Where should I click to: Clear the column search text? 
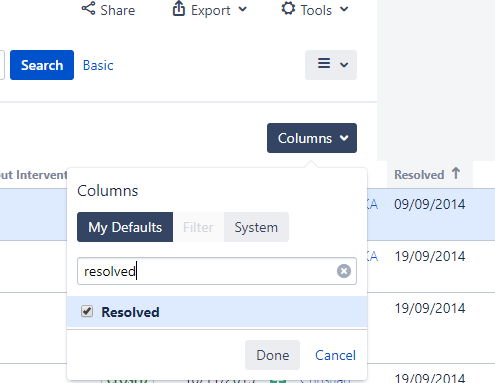[344, 271]
